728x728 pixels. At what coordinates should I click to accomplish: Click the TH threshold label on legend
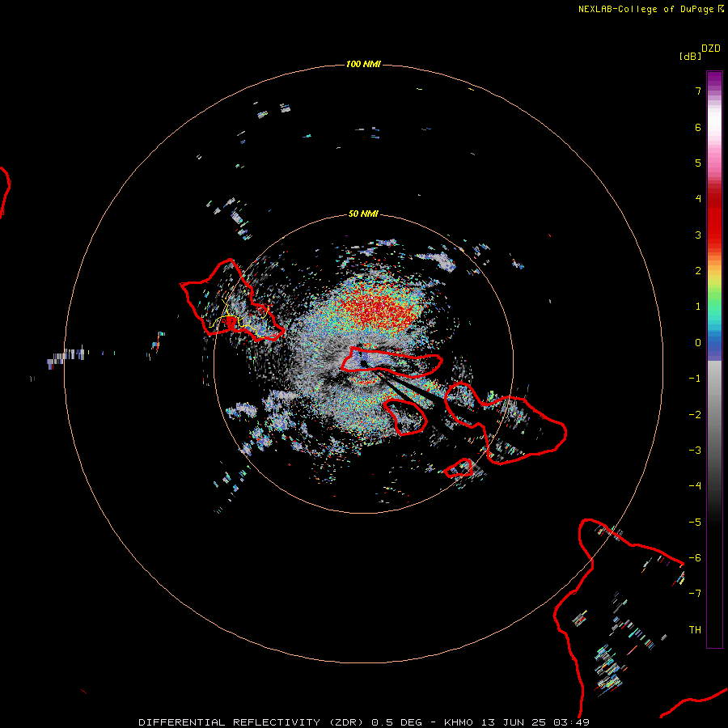695,630
